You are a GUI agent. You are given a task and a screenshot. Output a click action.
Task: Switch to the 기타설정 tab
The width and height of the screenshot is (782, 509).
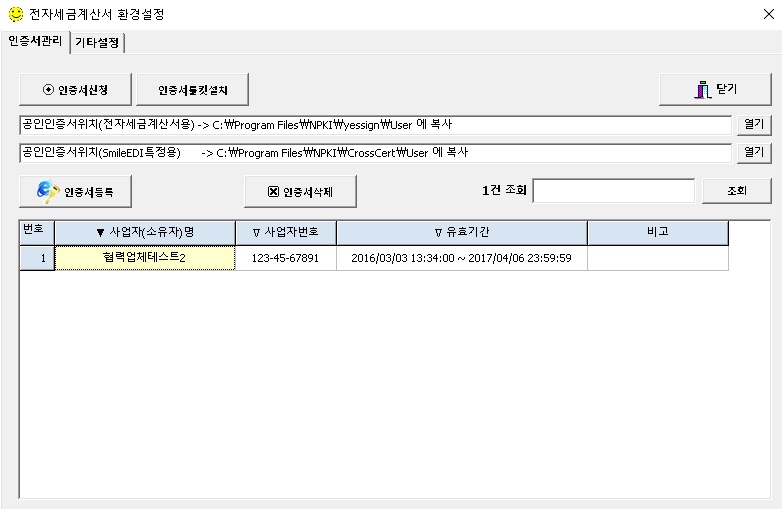click(x=98, y=42)
